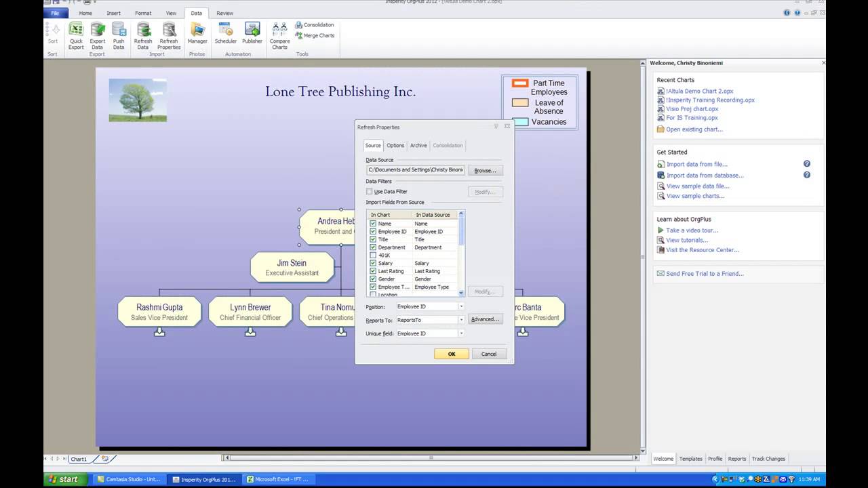Click the Browse button for the data source
This screenshot has height=488, width=868.
tap(485, 170)
